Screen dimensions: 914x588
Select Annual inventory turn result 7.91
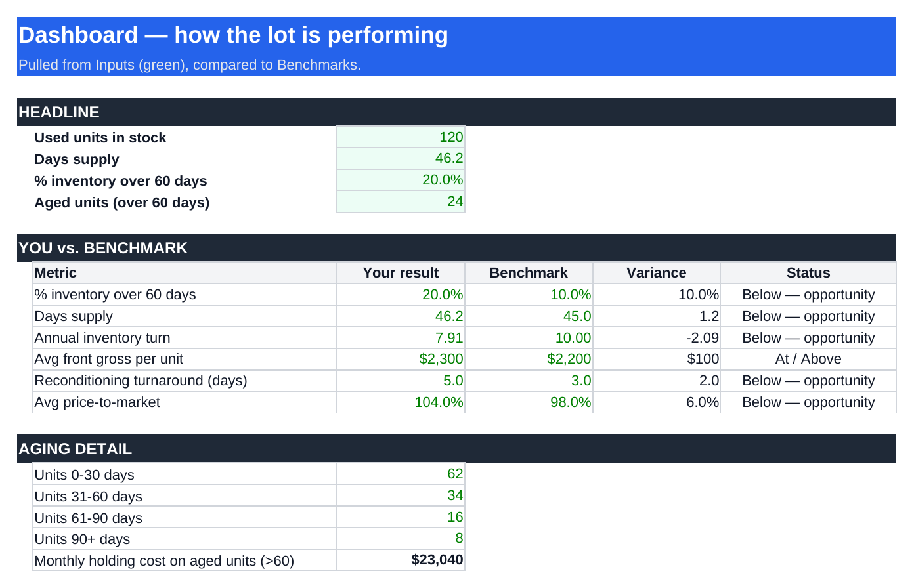[401, 338]
